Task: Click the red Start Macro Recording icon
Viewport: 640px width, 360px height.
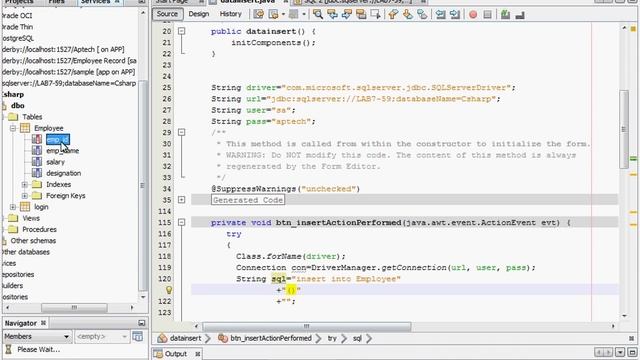Action: pos(473,15)
